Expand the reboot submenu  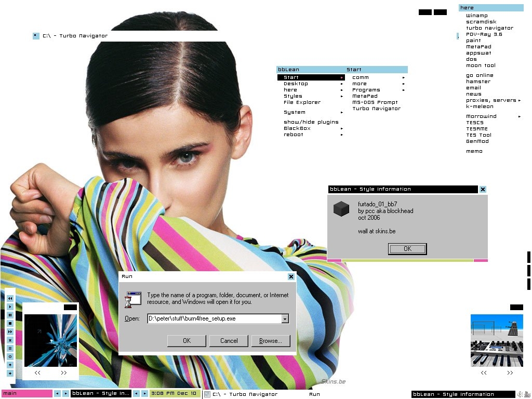(x=311, y=135)
